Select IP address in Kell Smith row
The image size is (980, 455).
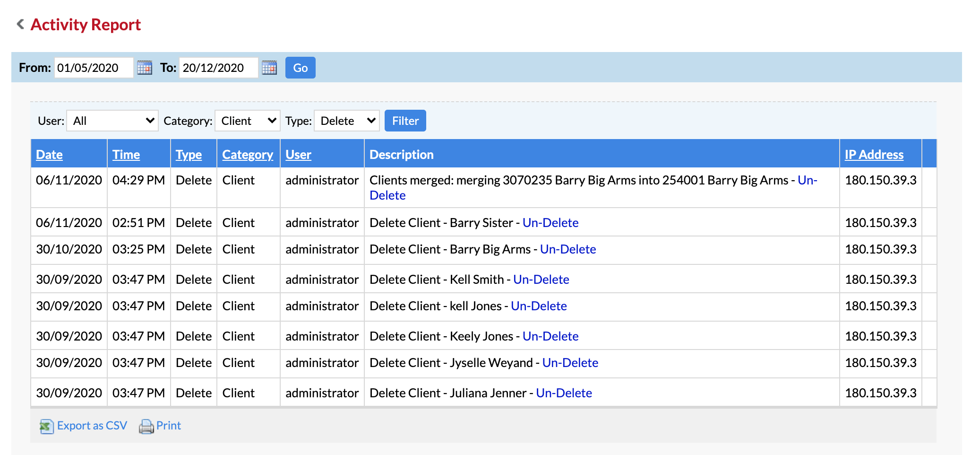click(881, 280)
